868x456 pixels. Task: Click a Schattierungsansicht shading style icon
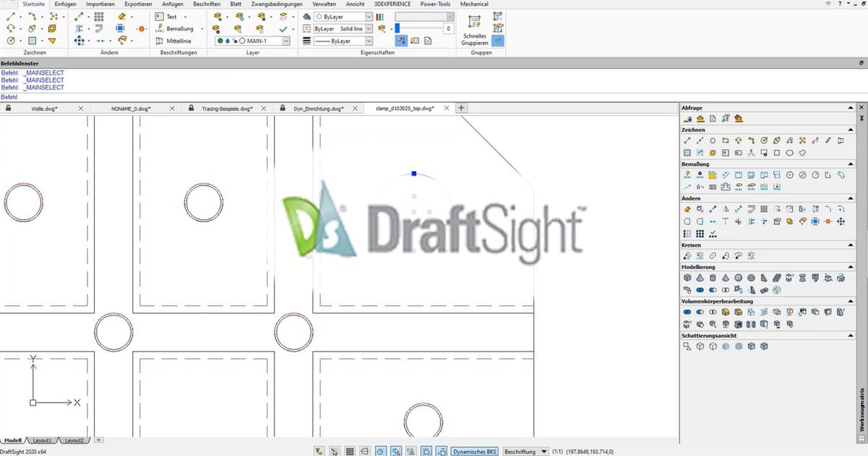(x=689, y=346)
